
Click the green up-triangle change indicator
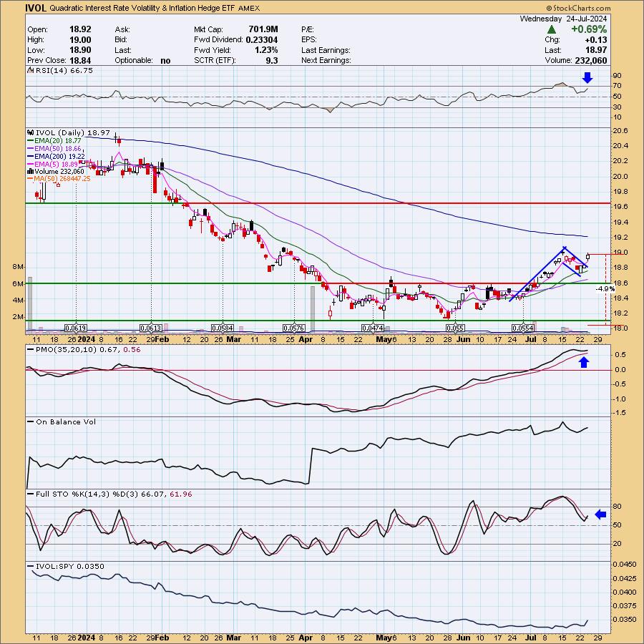[552, 29]
